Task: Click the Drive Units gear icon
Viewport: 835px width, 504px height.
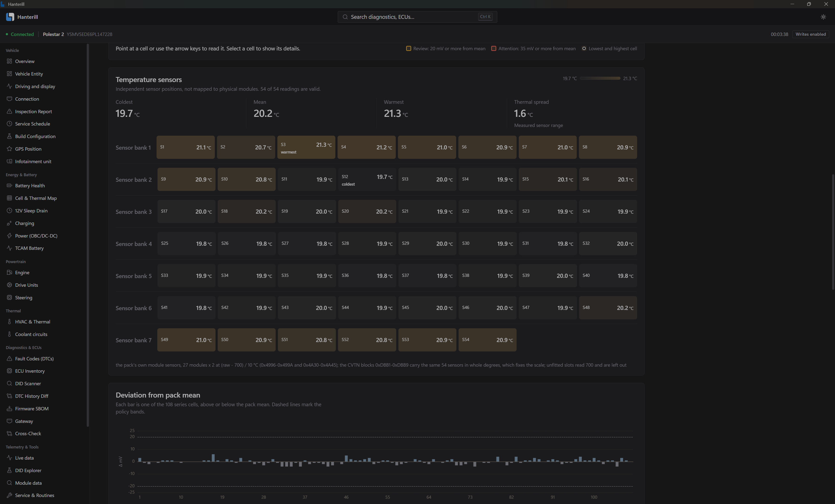Action: 9,285
